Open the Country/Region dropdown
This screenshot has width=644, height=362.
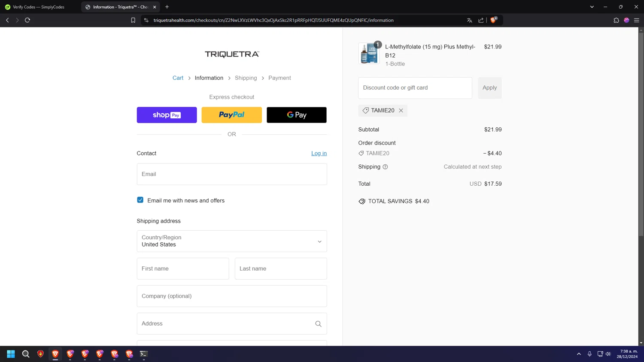(232, 241)
